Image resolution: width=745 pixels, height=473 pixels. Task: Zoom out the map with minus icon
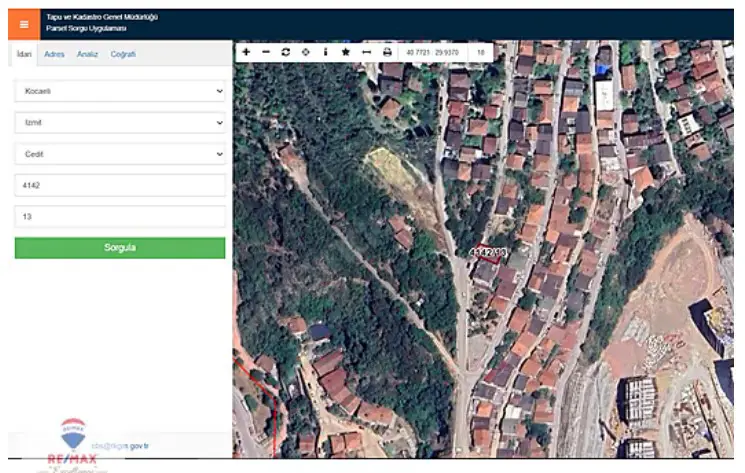[x=266, y=52]
